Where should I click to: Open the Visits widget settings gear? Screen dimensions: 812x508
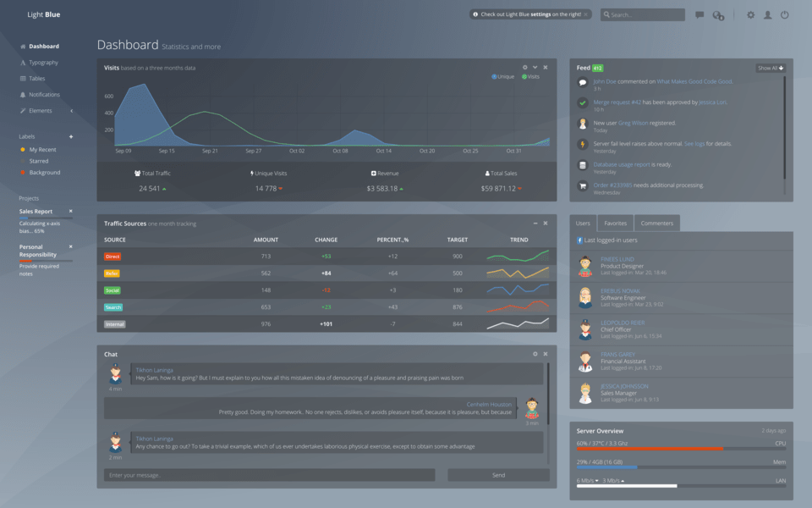tap(524, 67)
